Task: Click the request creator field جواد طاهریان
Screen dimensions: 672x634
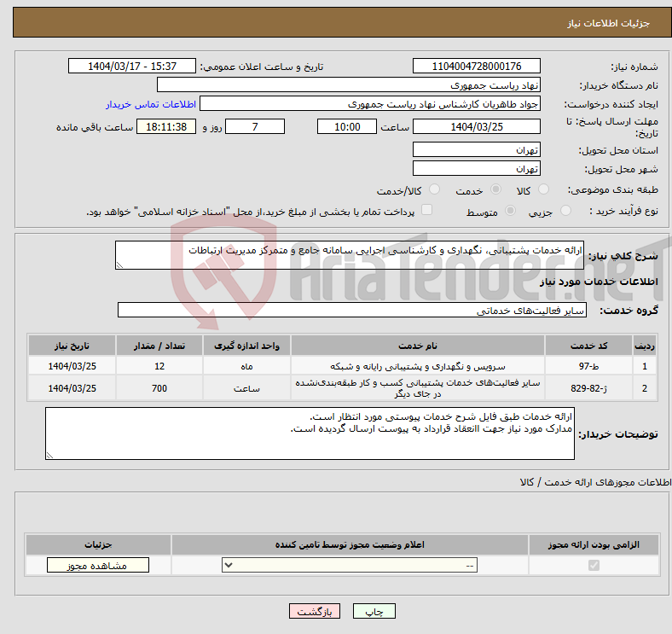Action: pyautogui.click(x=370, y=104)
